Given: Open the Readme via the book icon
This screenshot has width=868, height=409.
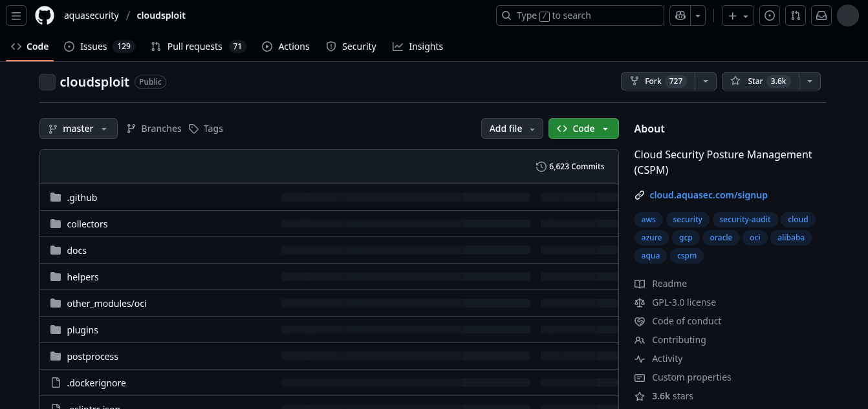Looking at the screenshot, I should point(639,284).
